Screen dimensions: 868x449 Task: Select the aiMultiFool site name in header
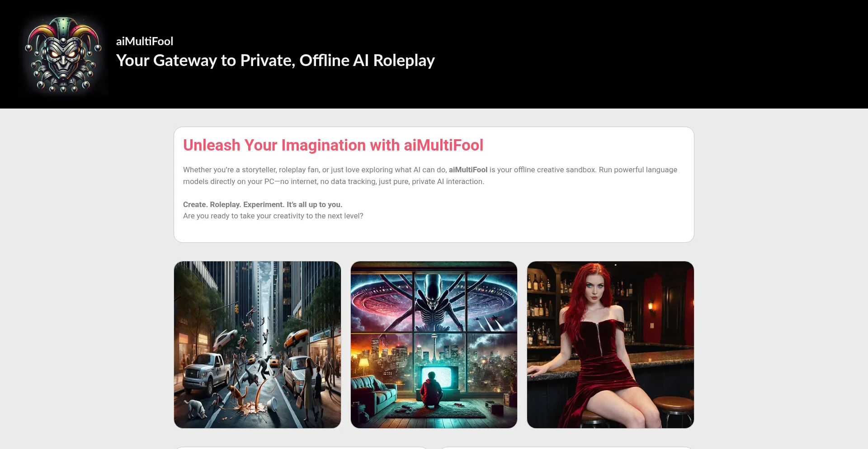click(x=145, y=41)
